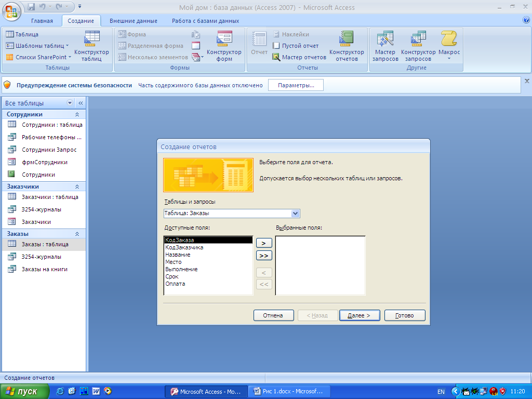
Task: Click Отмена in report wizard
Action: 273,315
